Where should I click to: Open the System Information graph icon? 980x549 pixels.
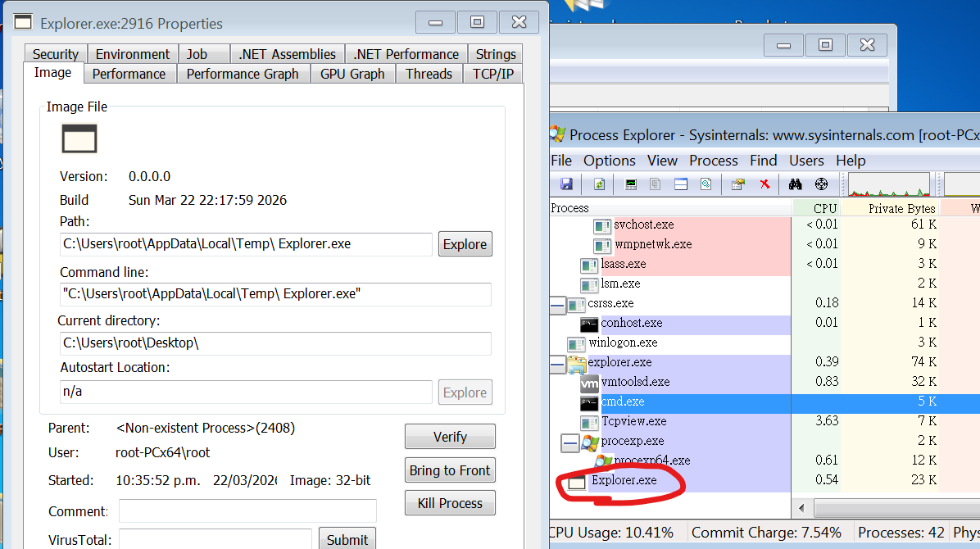point(631,184)
